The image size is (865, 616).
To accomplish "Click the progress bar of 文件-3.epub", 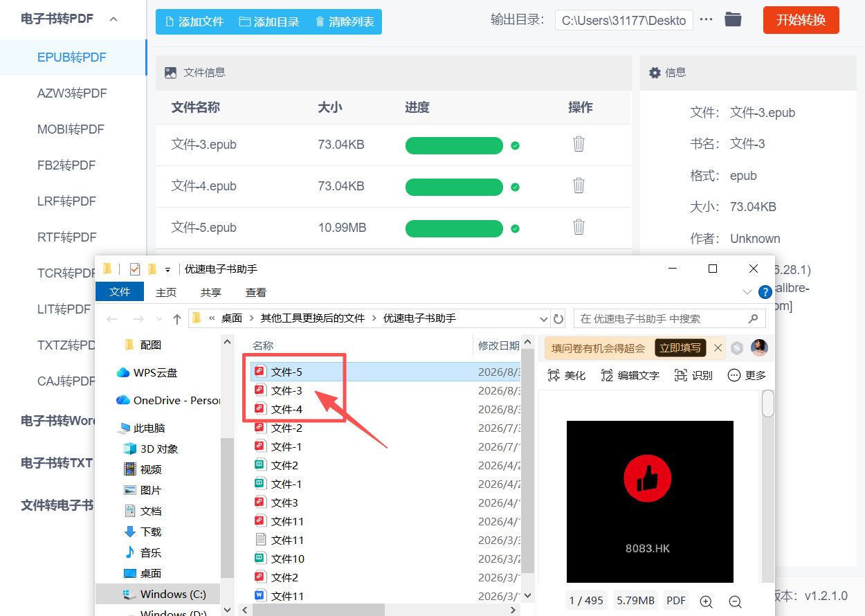I will pyautogui.click(x=454, y=145).
